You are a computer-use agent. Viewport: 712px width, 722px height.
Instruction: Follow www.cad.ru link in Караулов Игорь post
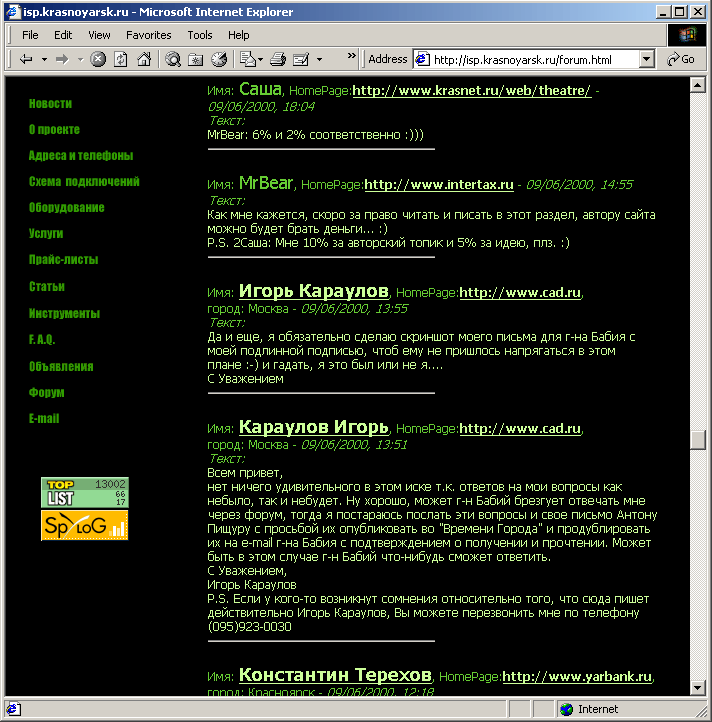[x=520, y=429]
